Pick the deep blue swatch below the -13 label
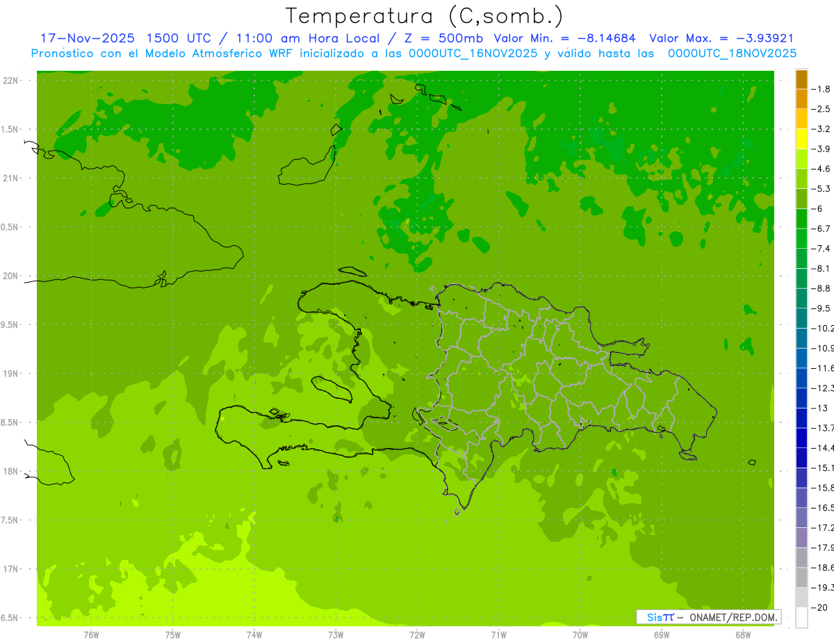 pos(801,417)
